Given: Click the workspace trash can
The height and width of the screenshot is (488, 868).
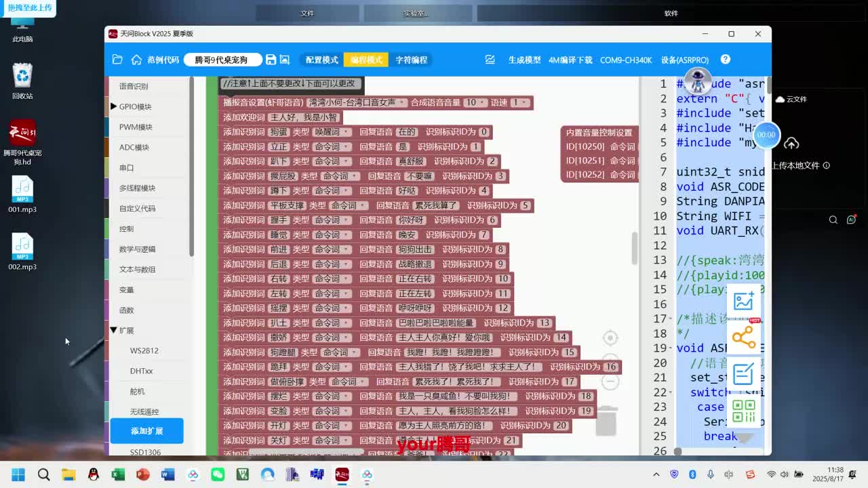Looking at the screenshot, I should point(606,421).
